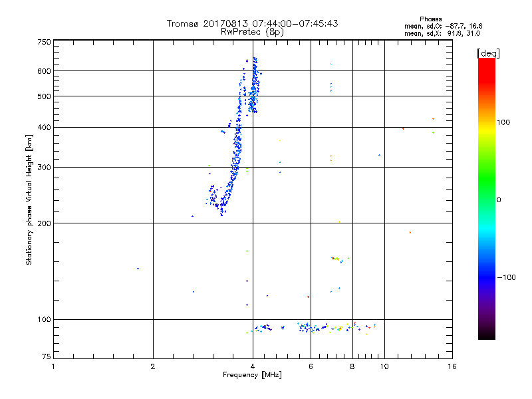Click the '16' x-axis tick label
Viewport: 532px width, 399px height.
click(x=452, y=366)
